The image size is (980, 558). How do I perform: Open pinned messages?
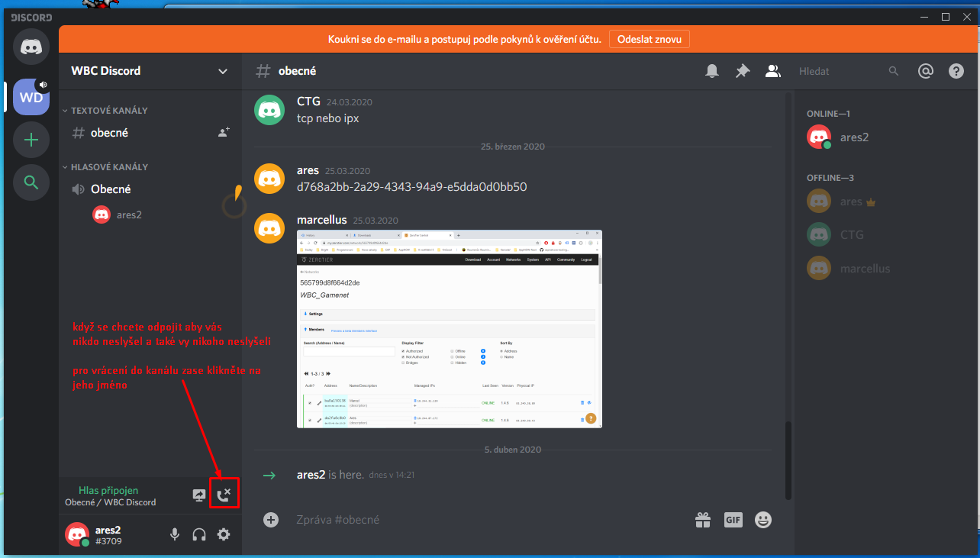743,71
